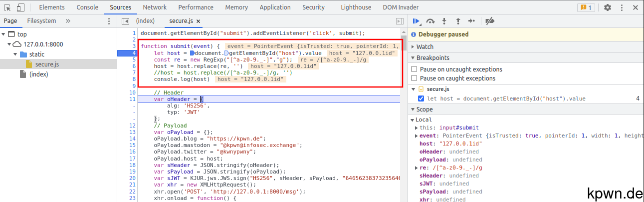The width and height of the screenshot is (644, 202).
Task: Toggle the device toolbar icon
Action: click(21, 7)
